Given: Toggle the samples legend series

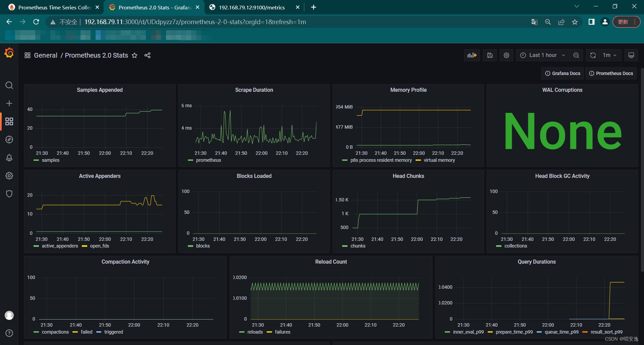Looking at the screenshot, I should coord(51,160).
